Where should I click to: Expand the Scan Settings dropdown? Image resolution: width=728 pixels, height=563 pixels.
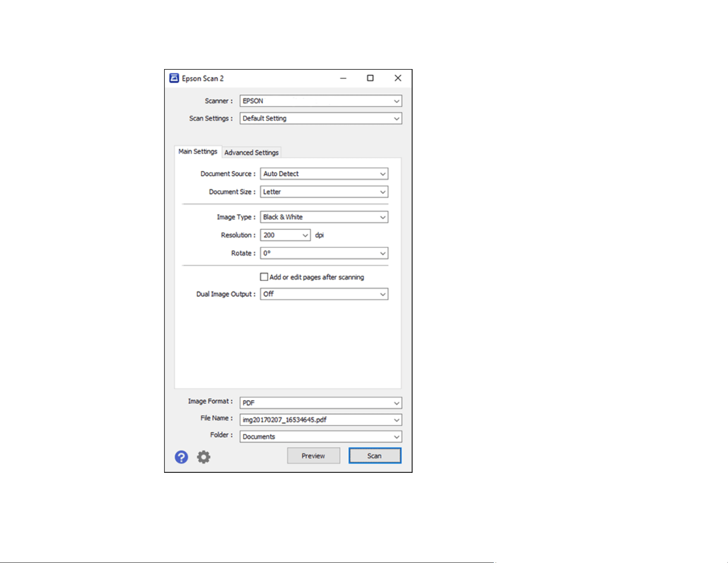coord(321,118)
